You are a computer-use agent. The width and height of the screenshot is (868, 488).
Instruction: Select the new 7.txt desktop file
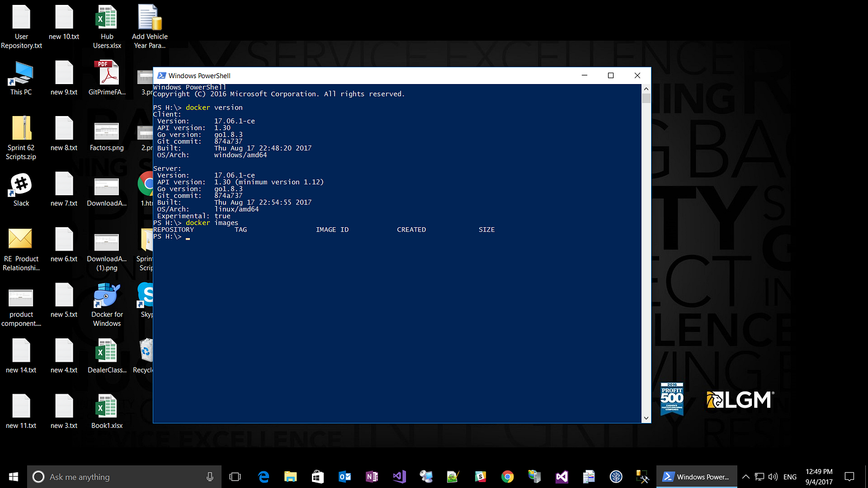pyautogui.click(x=64, y=190)
